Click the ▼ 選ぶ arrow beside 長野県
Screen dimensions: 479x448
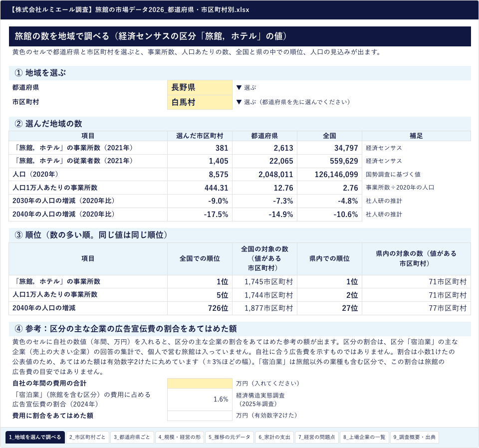[x=246, y=88]
